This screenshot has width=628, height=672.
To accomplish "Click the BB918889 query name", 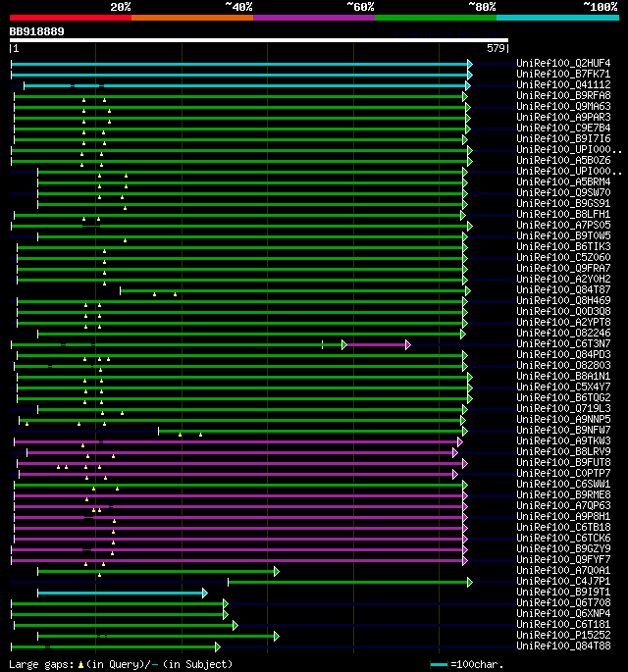I will 36,31.
